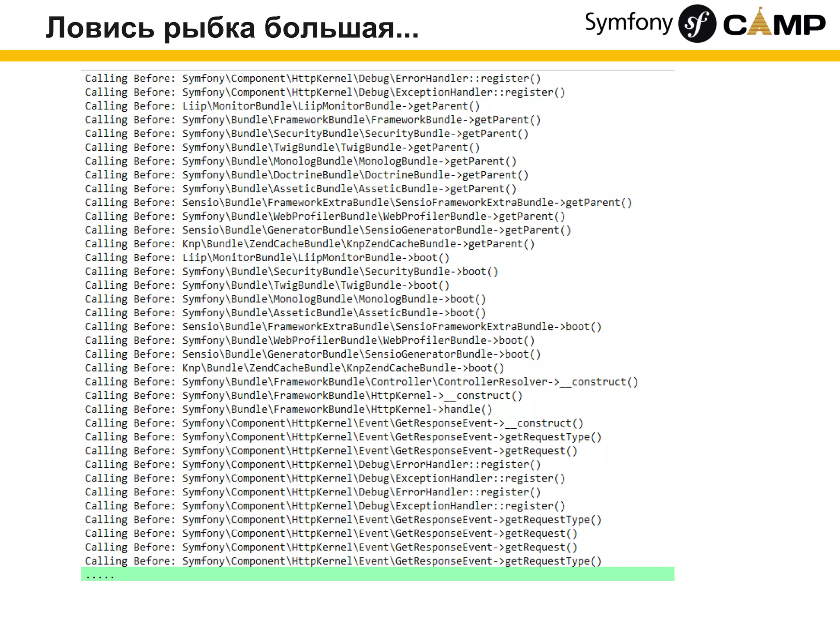Select the line FrameworkBundle\HttpKernel->__construct()
840x630 pixels.
coord(304,395)
